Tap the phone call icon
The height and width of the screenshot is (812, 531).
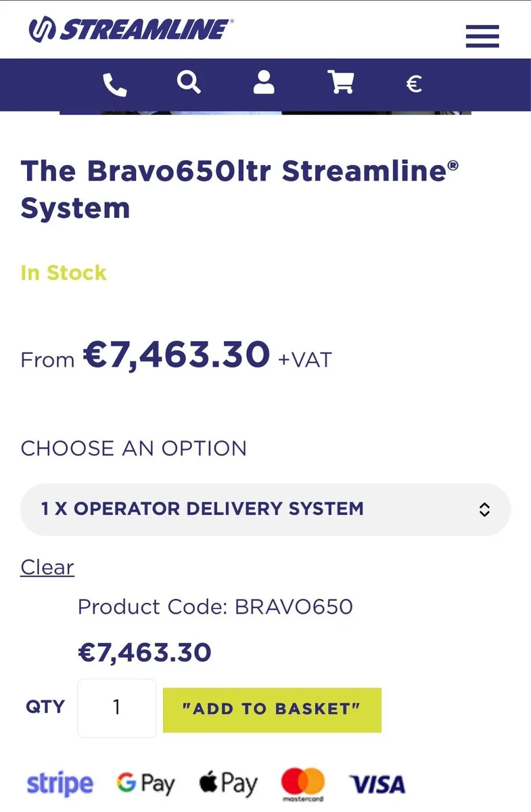click(114, 85)
